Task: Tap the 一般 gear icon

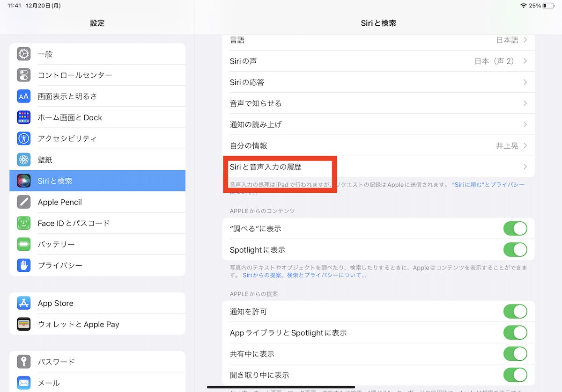Action: tap(23, 54)
